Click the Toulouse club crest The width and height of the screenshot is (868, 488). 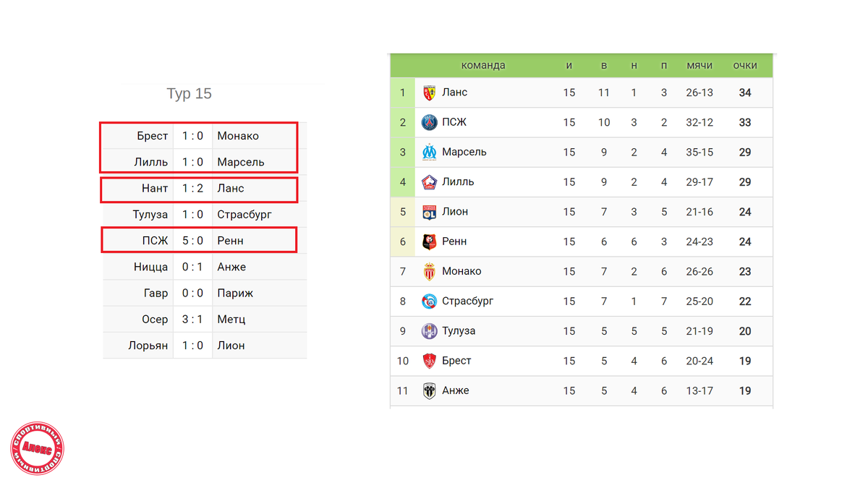430,331
